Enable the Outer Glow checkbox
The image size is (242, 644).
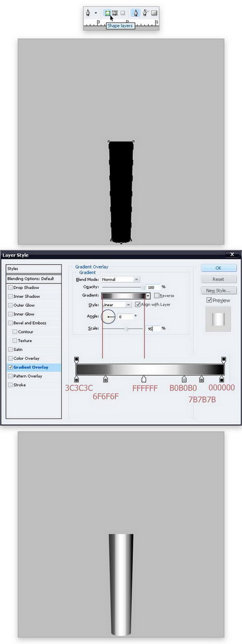(x=10, y=305)
